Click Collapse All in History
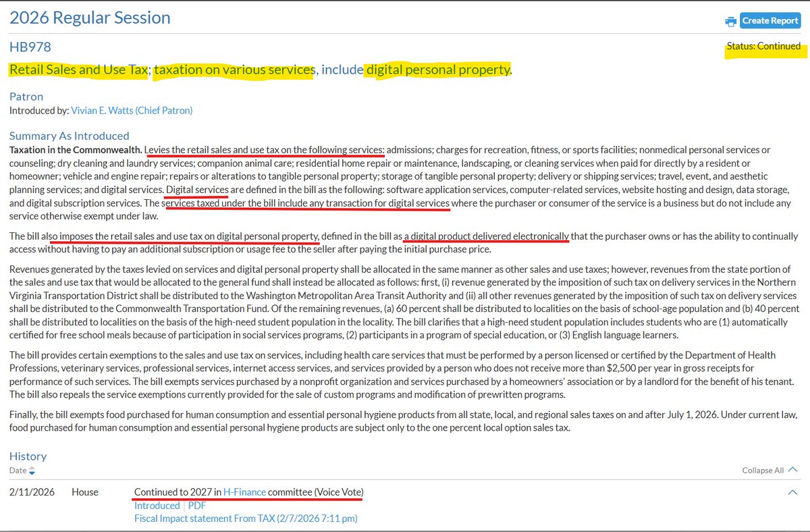810x532 pixels. [x=771, y=471]
